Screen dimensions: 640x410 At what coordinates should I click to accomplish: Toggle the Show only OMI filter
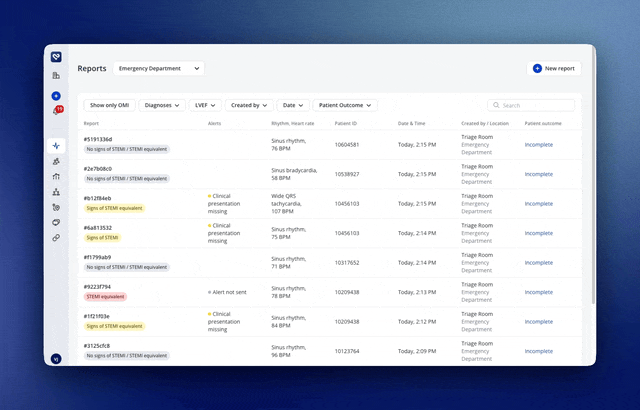[x=109, y=105]
